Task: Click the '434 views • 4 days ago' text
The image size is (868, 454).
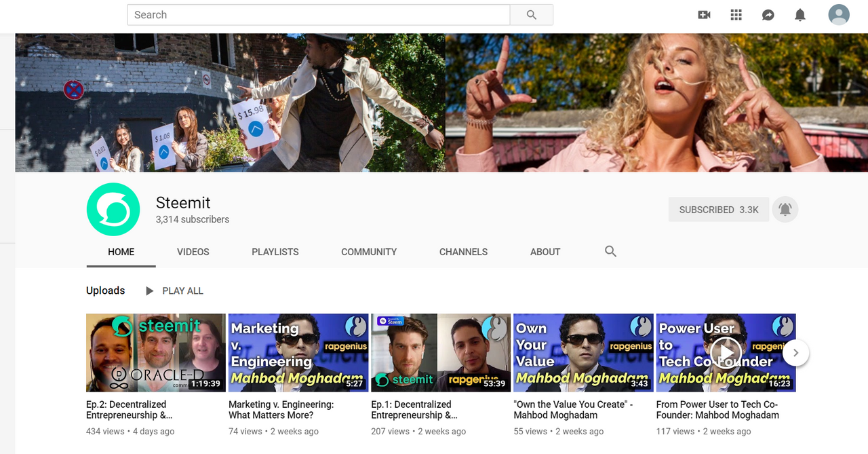Action: tap(130, 432)
